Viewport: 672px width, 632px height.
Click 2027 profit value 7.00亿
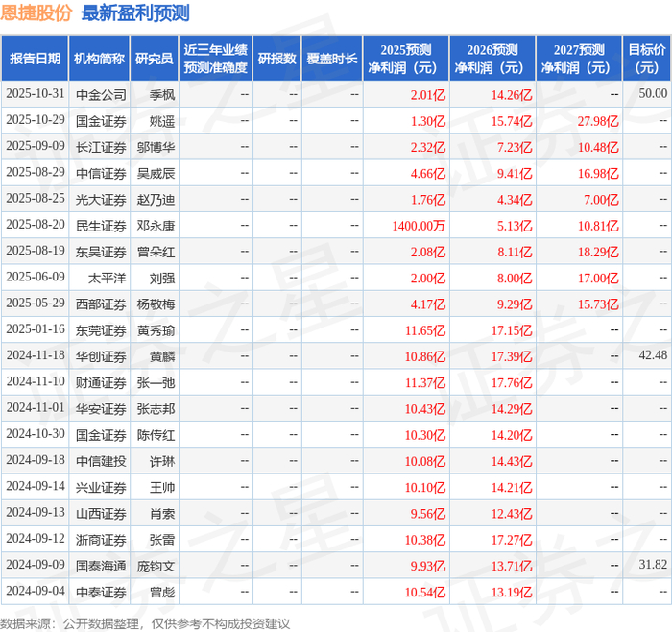click(601, 200)
